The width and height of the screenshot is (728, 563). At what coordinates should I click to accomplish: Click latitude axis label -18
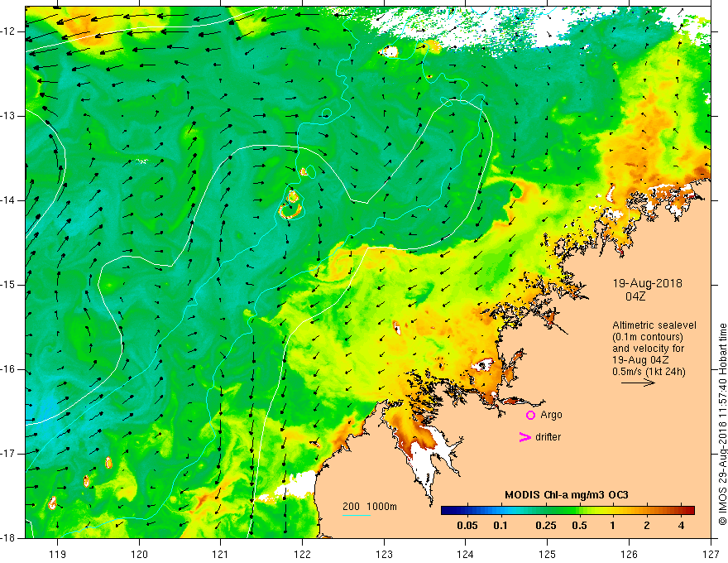point(8,538)
